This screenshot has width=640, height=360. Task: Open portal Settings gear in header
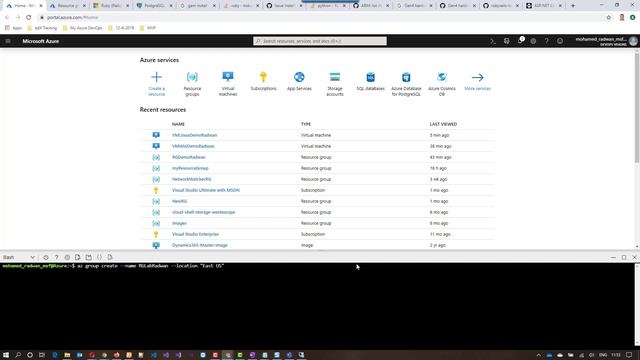point(533,41)
